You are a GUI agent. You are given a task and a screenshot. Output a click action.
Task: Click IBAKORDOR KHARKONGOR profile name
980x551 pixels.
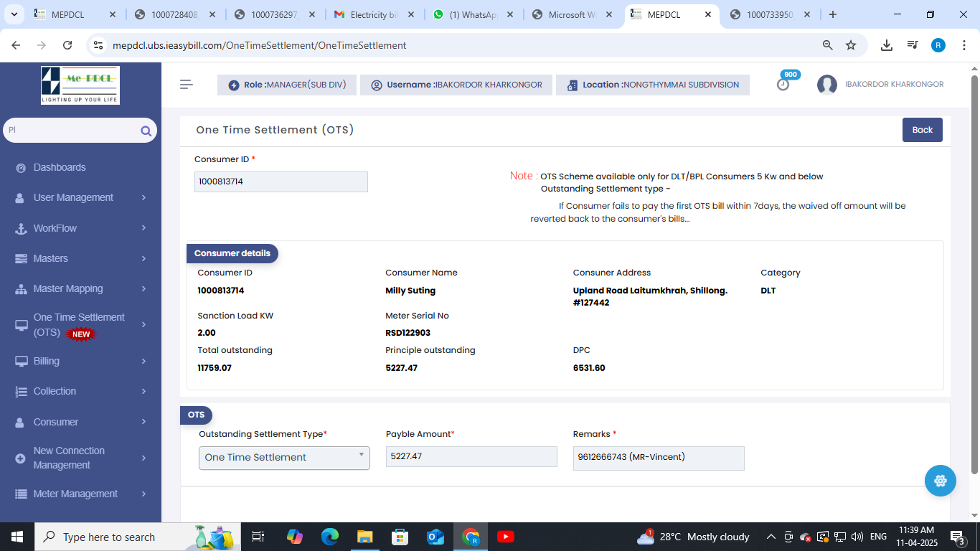click(894, 85)
